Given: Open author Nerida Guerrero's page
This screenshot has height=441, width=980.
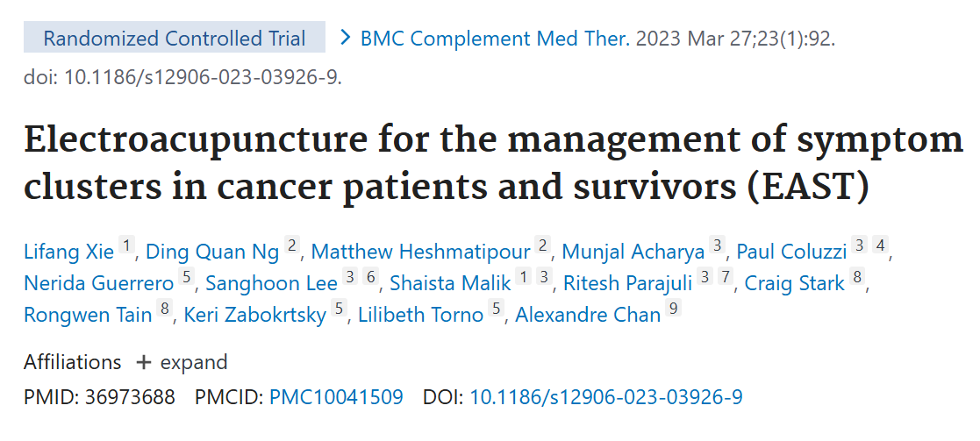Looking at the screenshot, I should 98,283.
